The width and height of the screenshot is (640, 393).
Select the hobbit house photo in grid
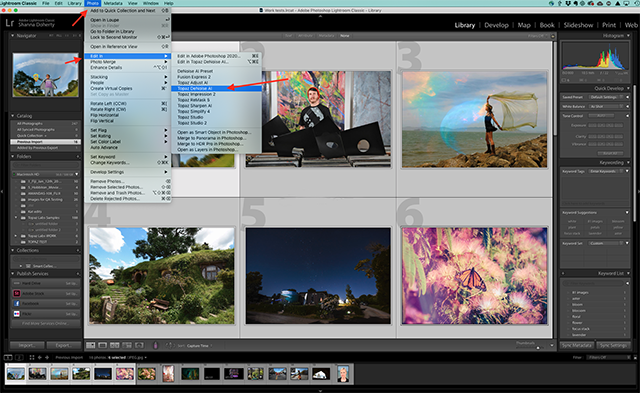(162, 276)
